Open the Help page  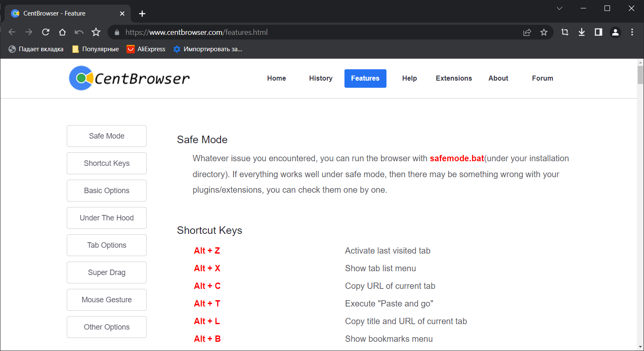[410, 79]
